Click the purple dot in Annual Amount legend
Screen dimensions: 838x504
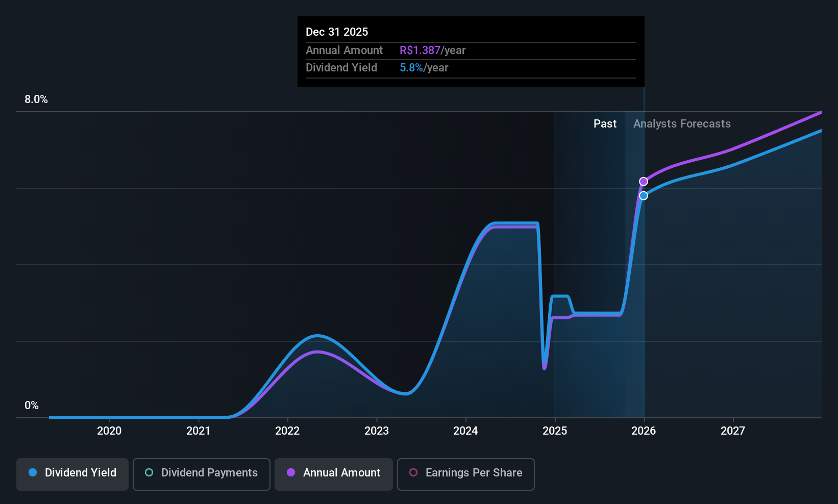[x=291, y=473]
